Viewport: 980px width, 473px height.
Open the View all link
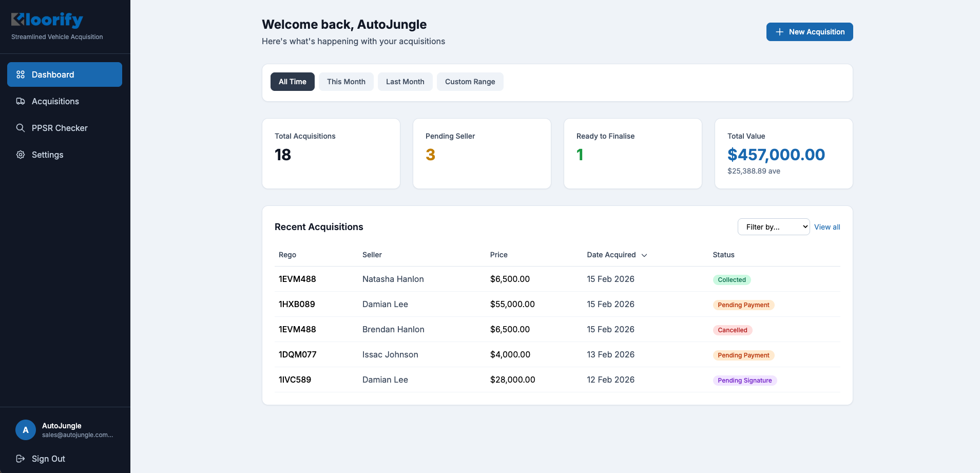827,226
